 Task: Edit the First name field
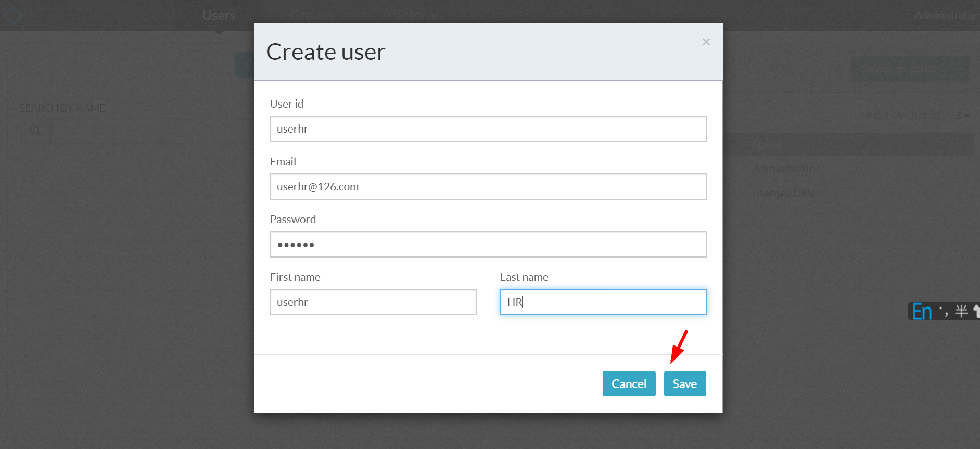click(x=373, y=302)
